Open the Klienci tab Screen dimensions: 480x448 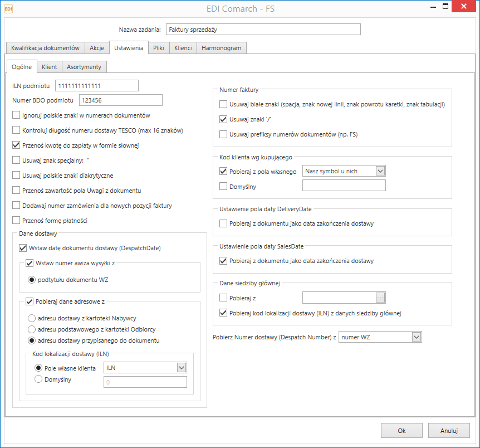[183, 48]
